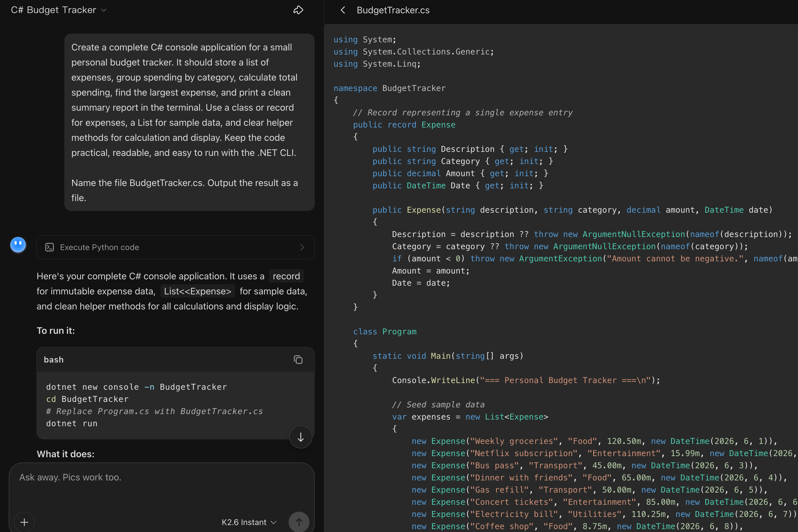This screenshot has height=532, width=798.
Task: Click the 'Concert tickets' expense code line
Action: click(x=605, y=502)
